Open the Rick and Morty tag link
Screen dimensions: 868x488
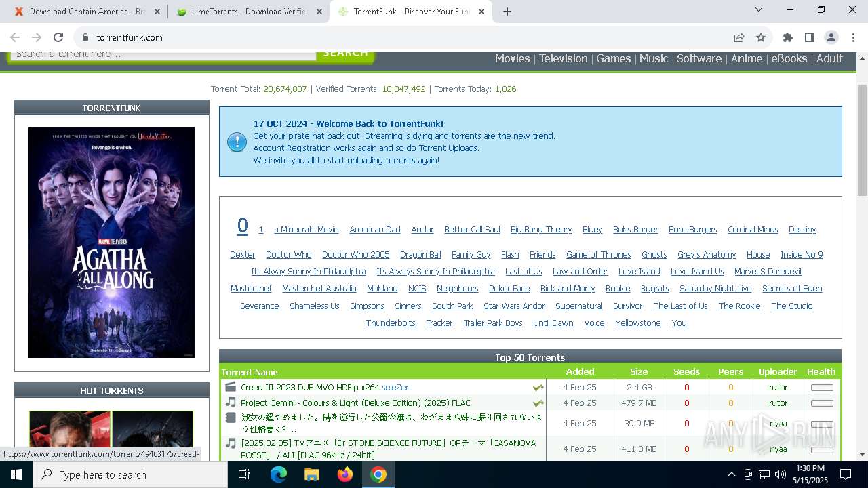pos(568,289)
